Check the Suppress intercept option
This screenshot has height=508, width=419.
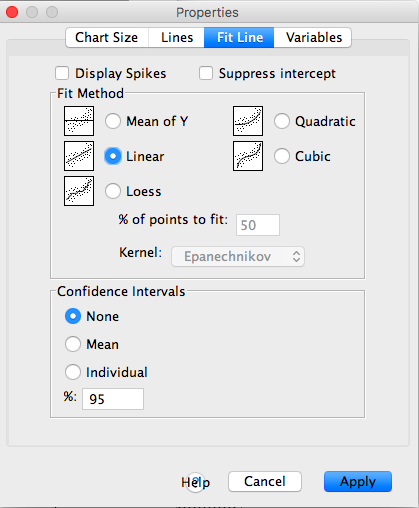click(x=206, y=73)
